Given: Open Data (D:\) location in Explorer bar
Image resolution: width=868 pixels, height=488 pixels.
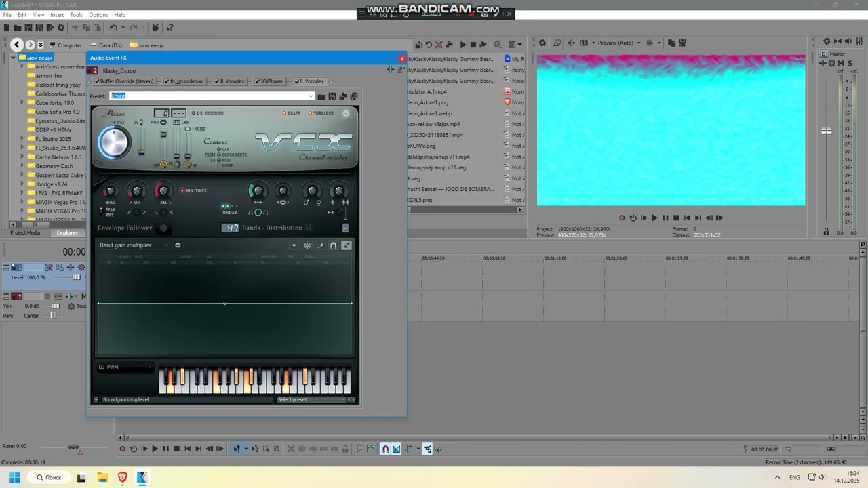Looking at the screenshot, I should 106,45.
